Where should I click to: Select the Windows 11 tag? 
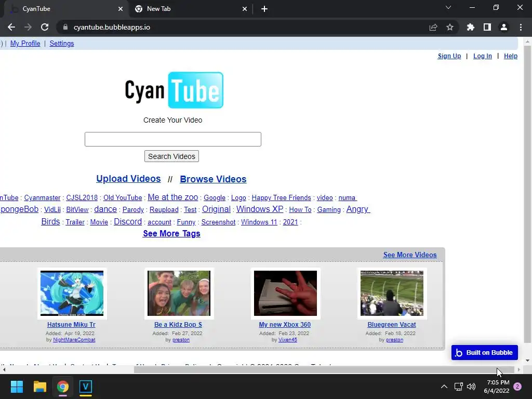pyautogui.click(x=259, y=222)
